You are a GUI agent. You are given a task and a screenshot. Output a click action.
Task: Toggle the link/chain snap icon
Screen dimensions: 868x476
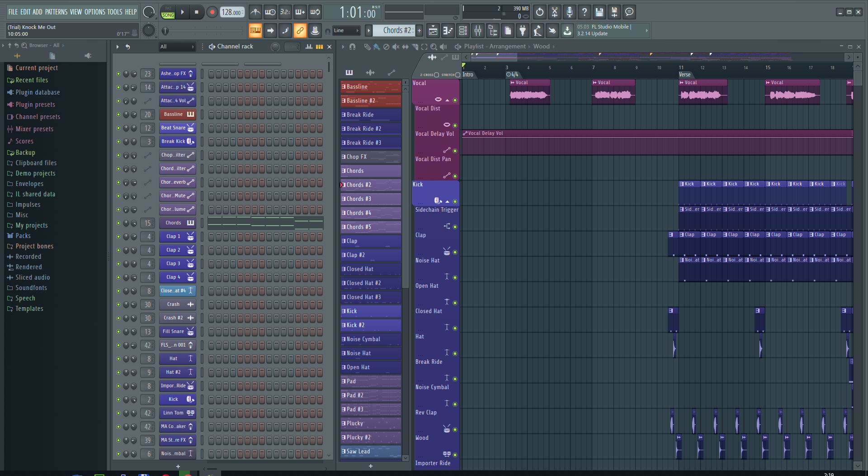(300, 31)
